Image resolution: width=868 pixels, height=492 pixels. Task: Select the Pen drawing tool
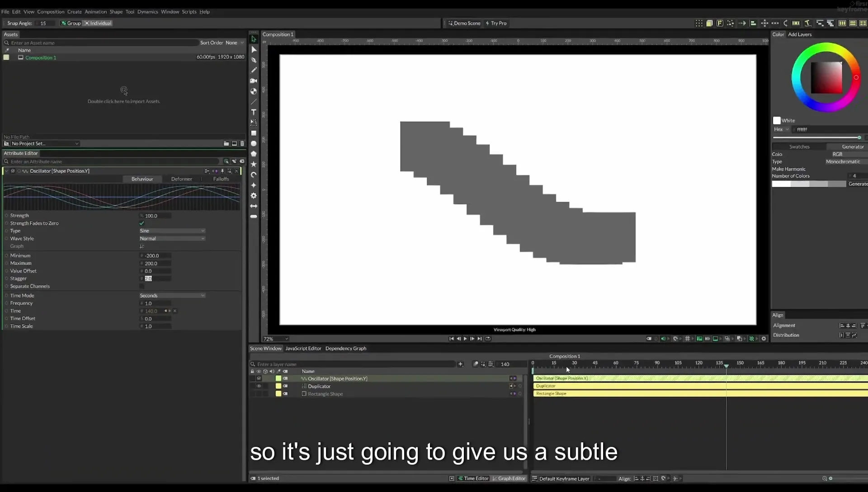pos(254,60)
